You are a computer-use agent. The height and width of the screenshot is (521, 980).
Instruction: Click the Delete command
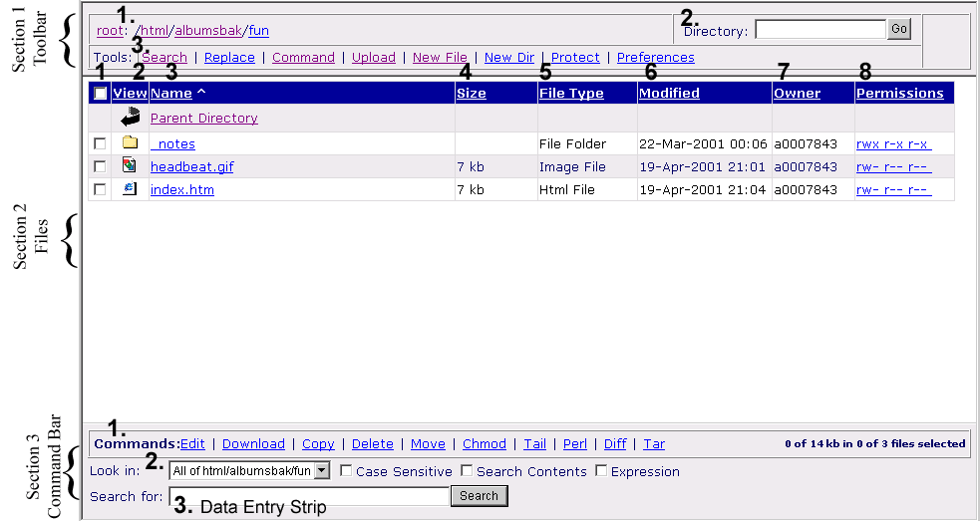373,443
